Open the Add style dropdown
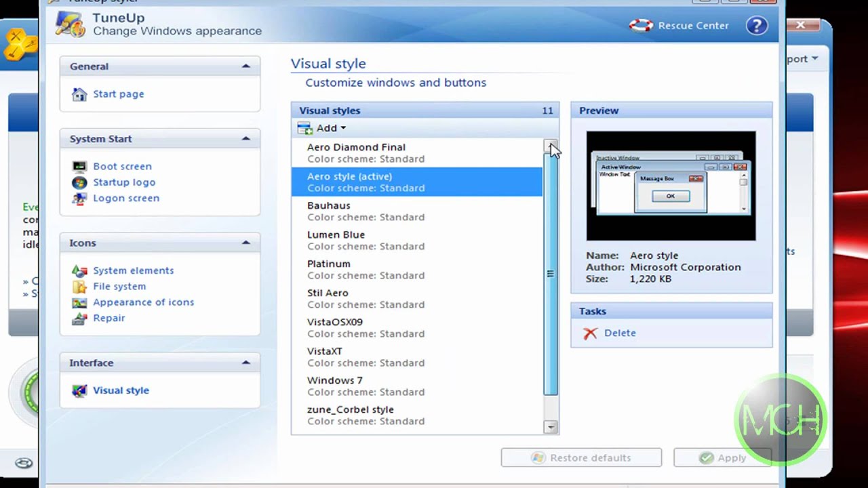The height and width of the screenshot is (488, 868). click(330, 127)
